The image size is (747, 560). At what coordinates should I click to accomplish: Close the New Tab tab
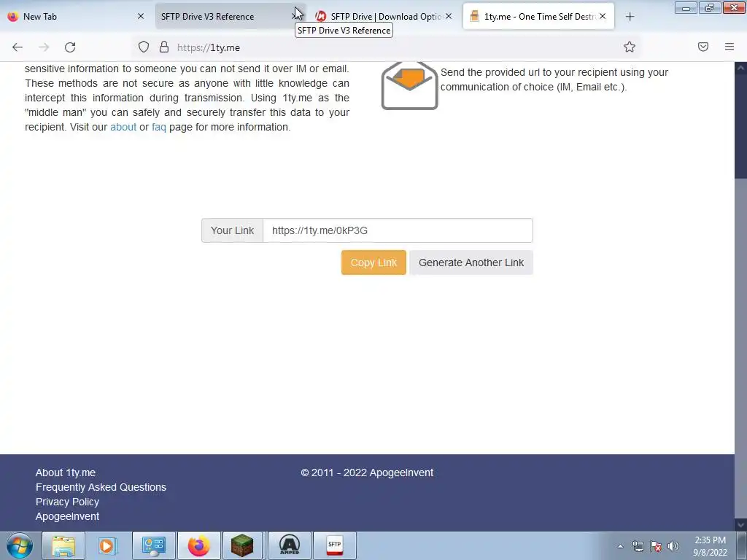pyautogui.click(x=141, y=16)
